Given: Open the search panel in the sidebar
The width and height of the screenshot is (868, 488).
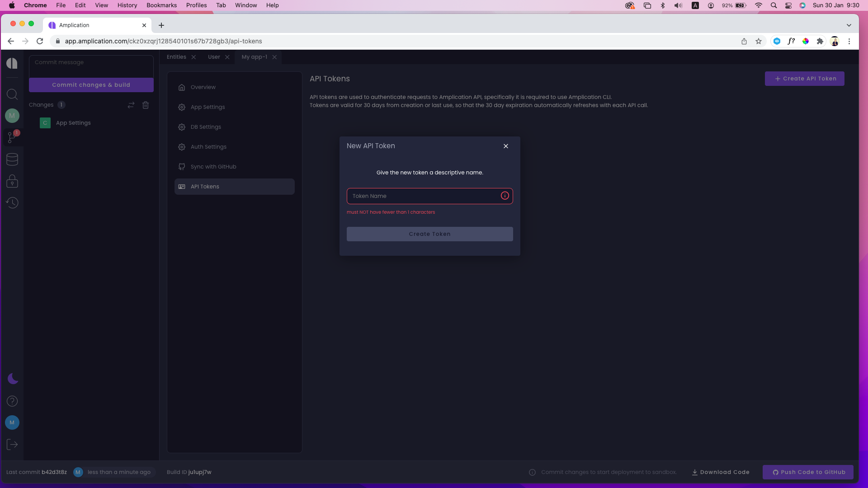Looking at the screenshot, I should (12, 94).
